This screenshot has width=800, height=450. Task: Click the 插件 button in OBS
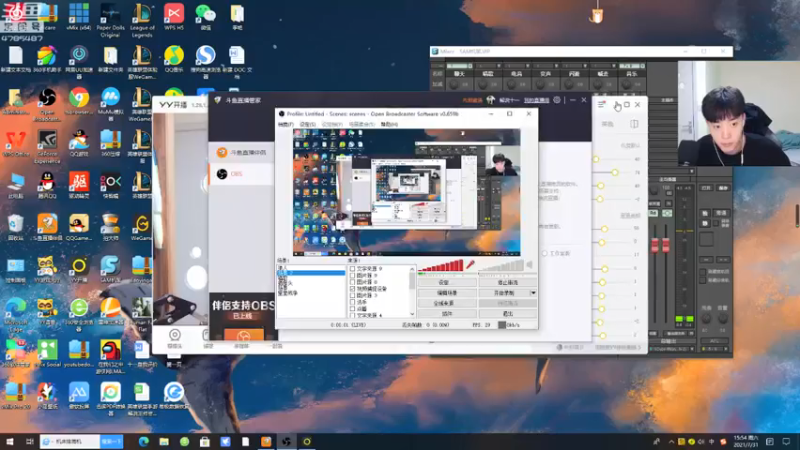[x=447, y=314]
